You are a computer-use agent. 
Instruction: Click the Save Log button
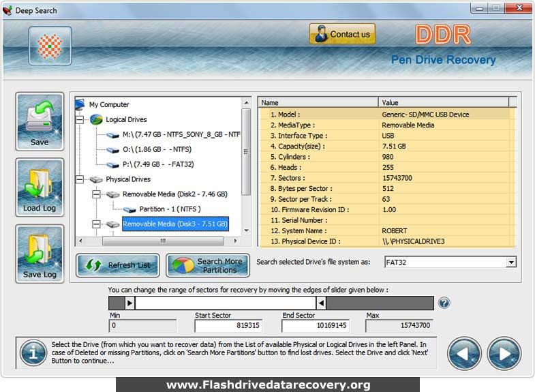(40, 254)
